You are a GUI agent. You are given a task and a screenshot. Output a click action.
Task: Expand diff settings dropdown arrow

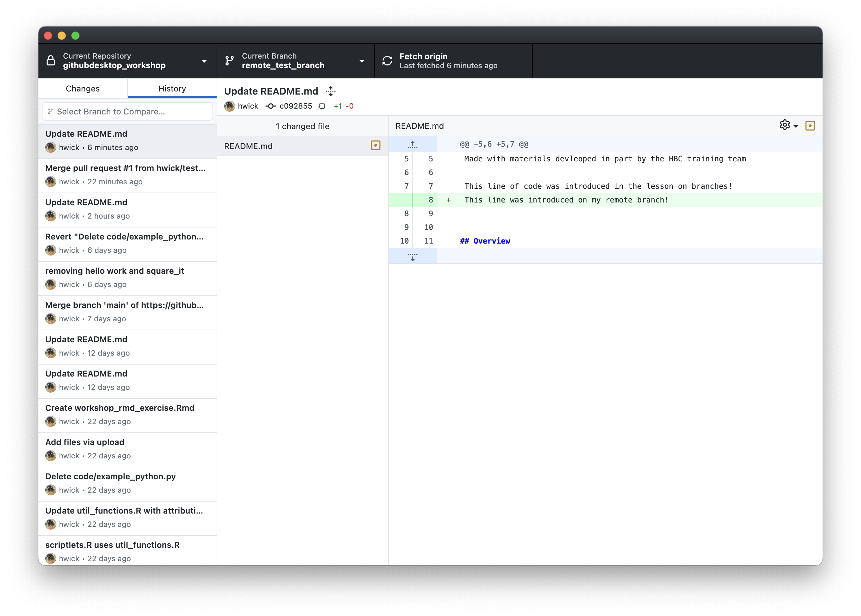click(796, 126)
